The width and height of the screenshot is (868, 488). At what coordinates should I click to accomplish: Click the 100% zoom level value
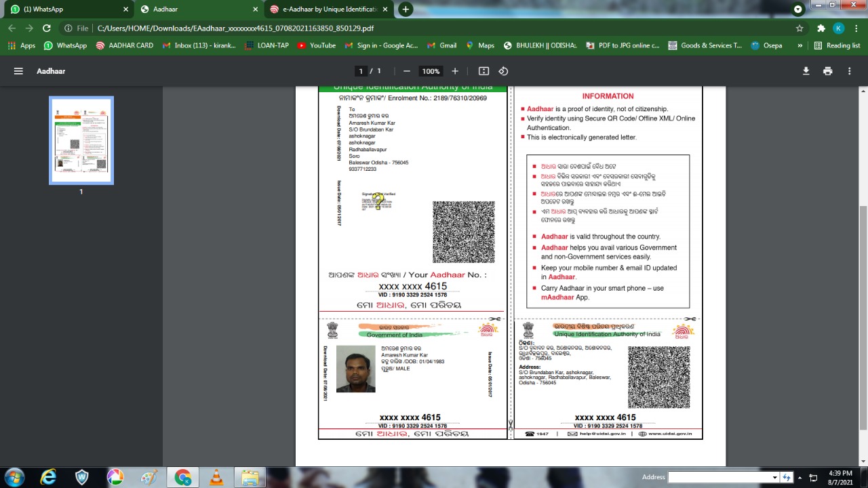pos(431,71)
